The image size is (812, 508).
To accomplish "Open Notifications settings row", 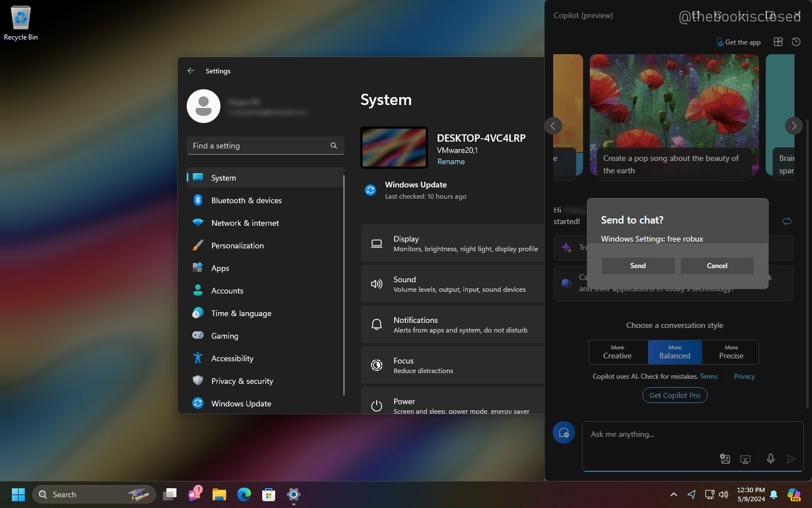I will (452, 325).
